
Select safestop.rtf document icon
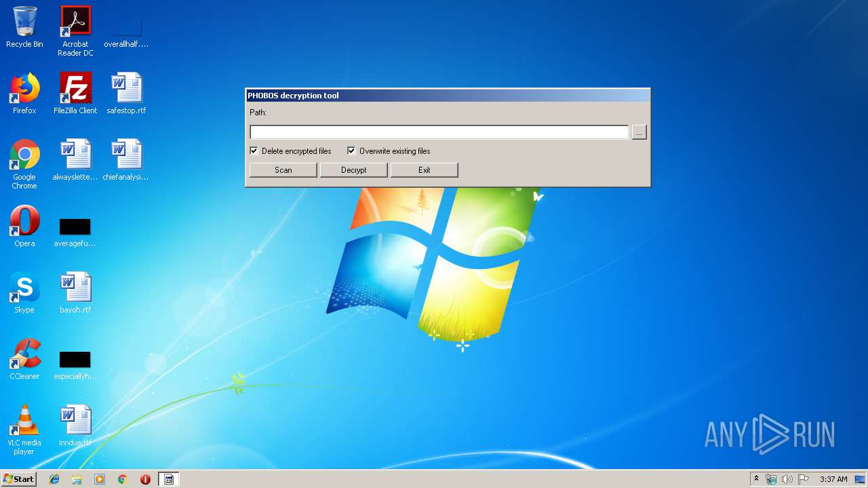click(x=126, y=94)
